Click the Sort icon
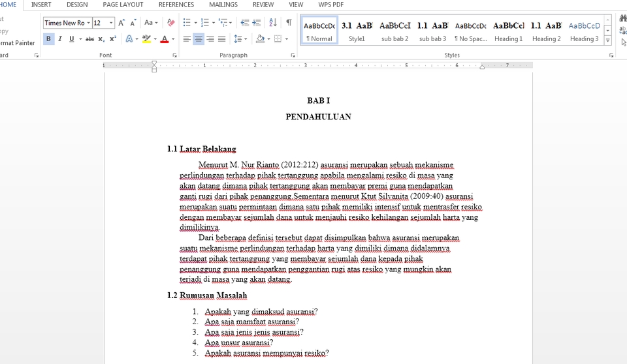This screenshot has width=627, height=364. tap(273, 22)
